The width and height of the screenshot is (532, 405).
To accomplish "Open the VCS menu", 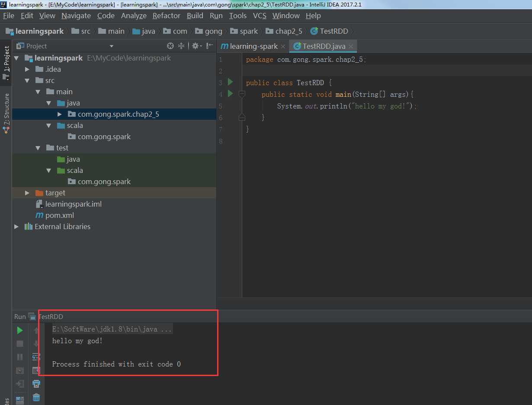I will [x=260, y=16].
